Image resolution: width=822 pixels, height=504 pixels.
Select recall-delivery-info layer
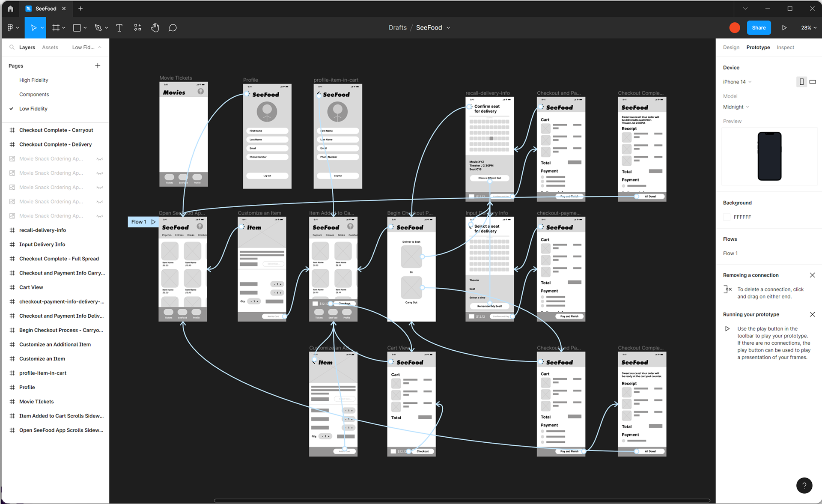[43, 230]
